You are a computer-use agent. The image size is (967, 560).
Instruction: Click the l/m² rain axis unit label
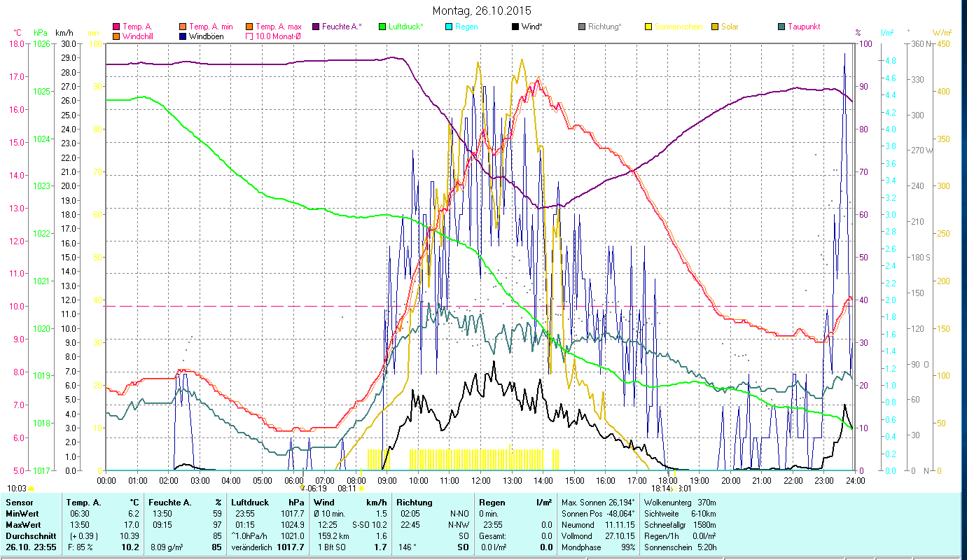point(886,33)
